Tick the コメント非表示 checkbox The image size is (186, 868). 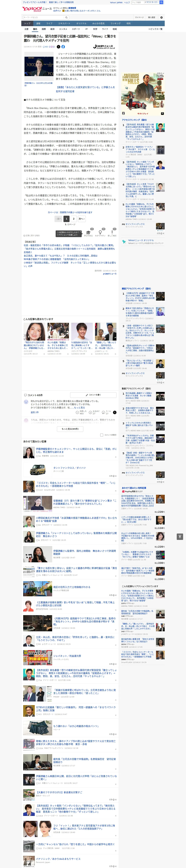coord(102,435)
